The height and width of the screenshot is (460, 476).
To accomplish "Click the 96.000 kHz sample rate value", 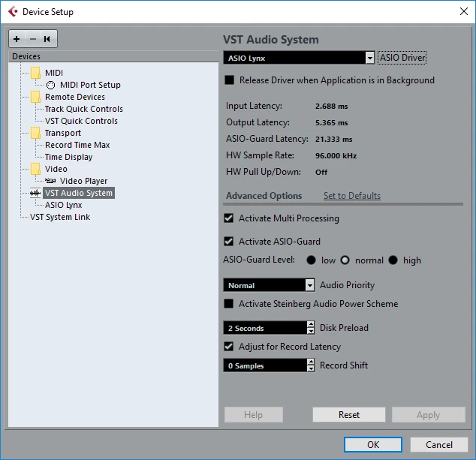I will click(x=336, y=155).
